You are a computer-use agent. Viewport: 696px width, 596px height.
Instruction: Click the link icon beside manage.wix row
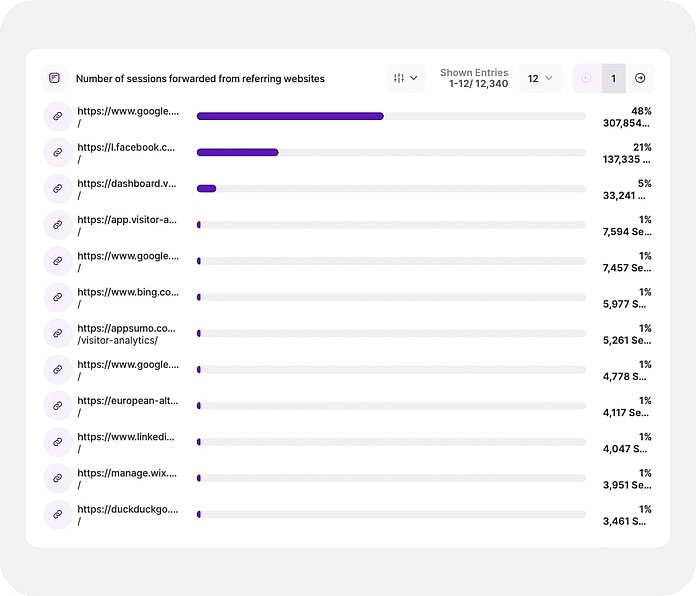[57, 479]
